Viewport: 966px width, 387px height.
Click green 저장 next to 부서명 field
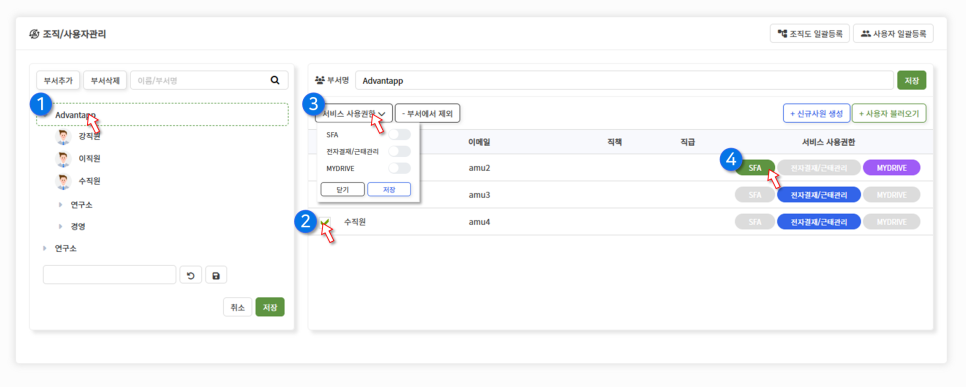coord(912,81)
